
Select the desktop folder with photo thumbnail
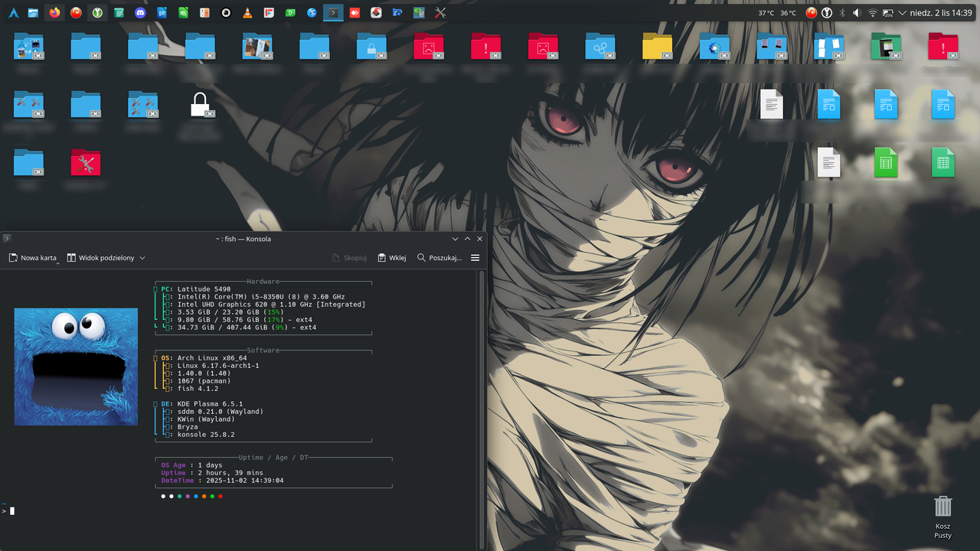pos(257,47)
